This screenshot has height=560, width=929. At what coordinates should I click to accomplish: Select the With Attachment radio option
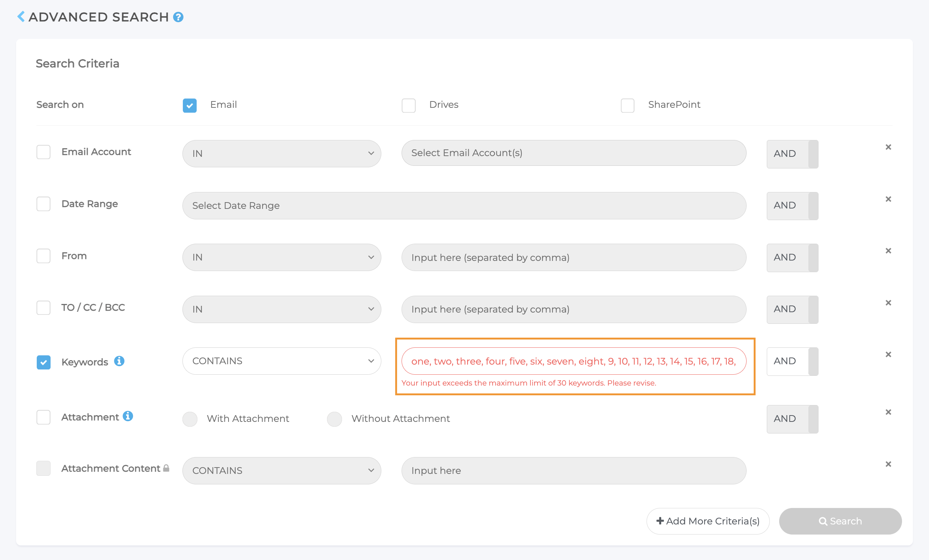(x=190, y=419)
